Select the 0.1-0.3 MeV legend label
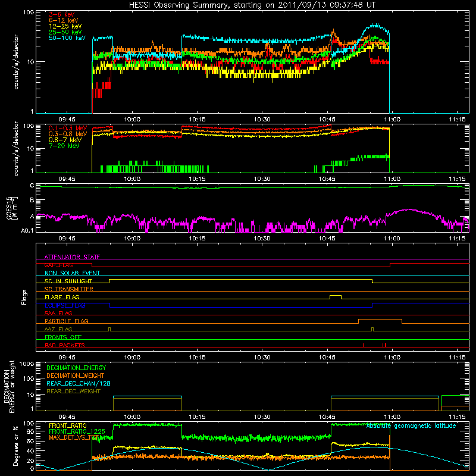Screen dimensions: 476x476 68,128
